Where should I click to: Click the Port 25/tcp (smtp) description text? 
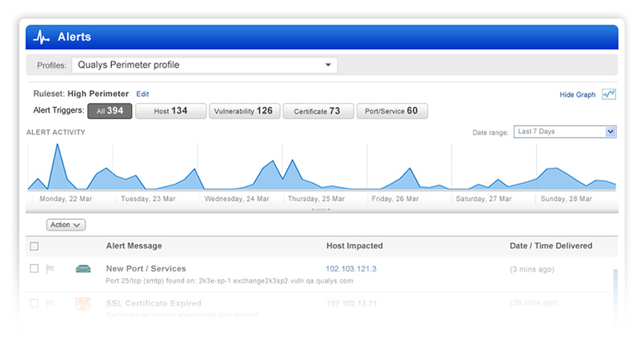(x=229, y=281)
